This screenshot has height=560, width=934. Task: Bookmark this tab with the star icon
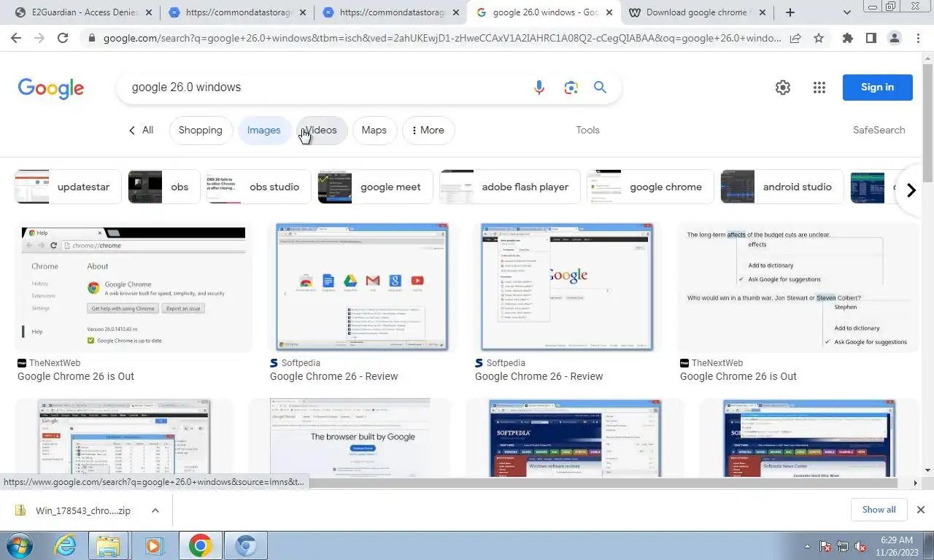pyautogui.click(x=819, y=38)
